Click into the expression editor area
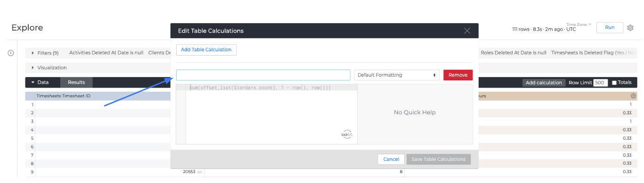Image resolution: width=644 pixels, height=183 pixels. tap(272, 114)
